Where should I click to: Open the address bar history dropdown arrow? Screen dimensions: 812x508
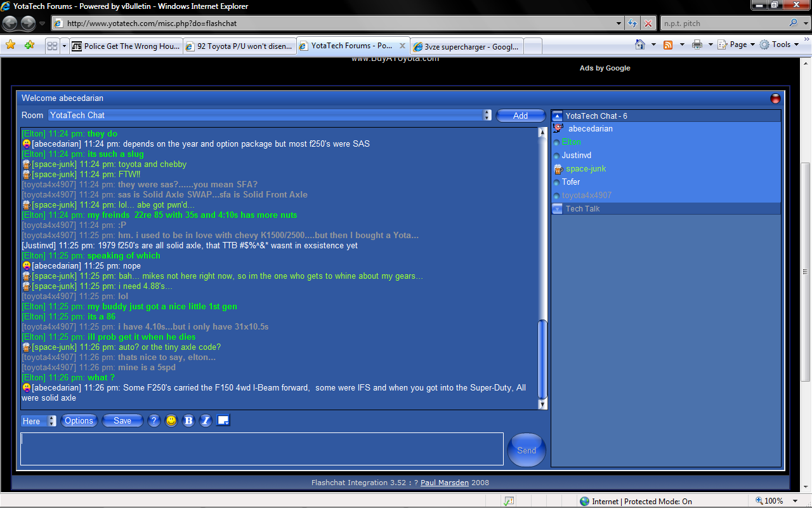[620, 23]
